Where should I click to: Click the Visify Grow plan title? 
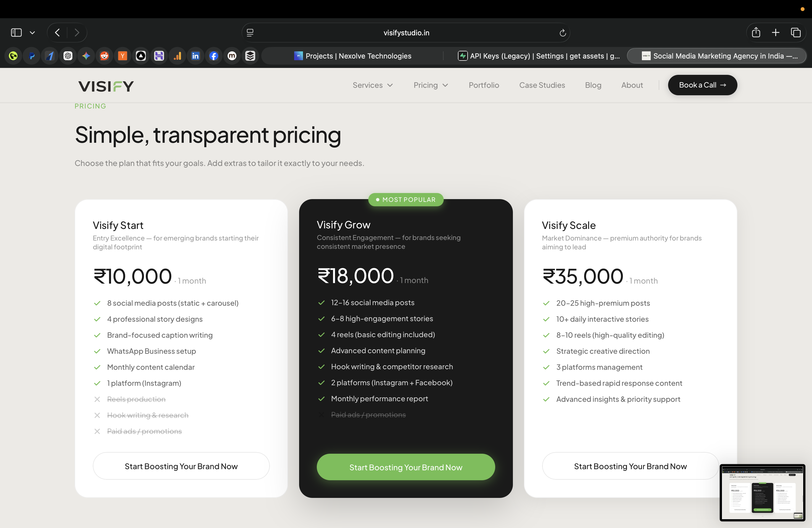pyautogui.click(x=343, y=225)
